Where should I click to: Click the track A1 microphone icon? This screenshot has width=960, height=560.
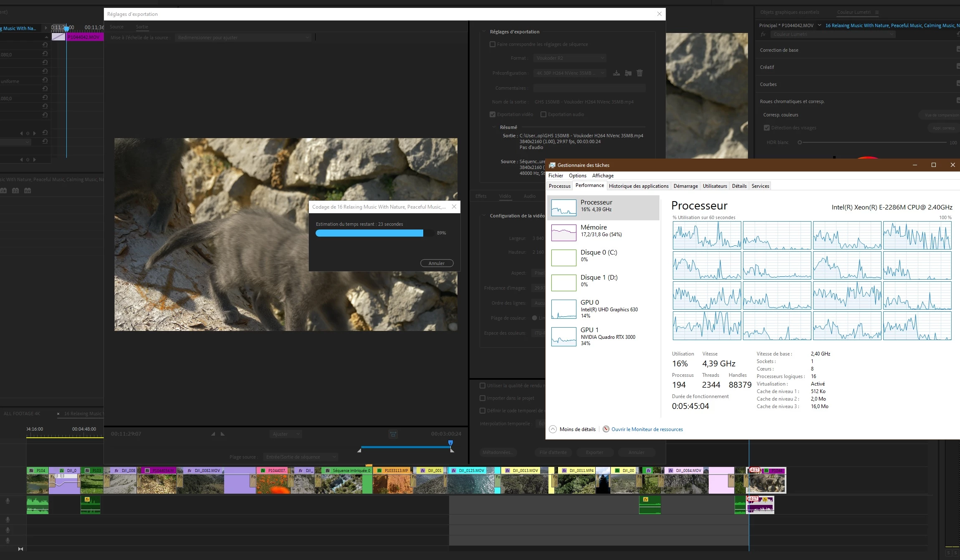coord(8,501)
